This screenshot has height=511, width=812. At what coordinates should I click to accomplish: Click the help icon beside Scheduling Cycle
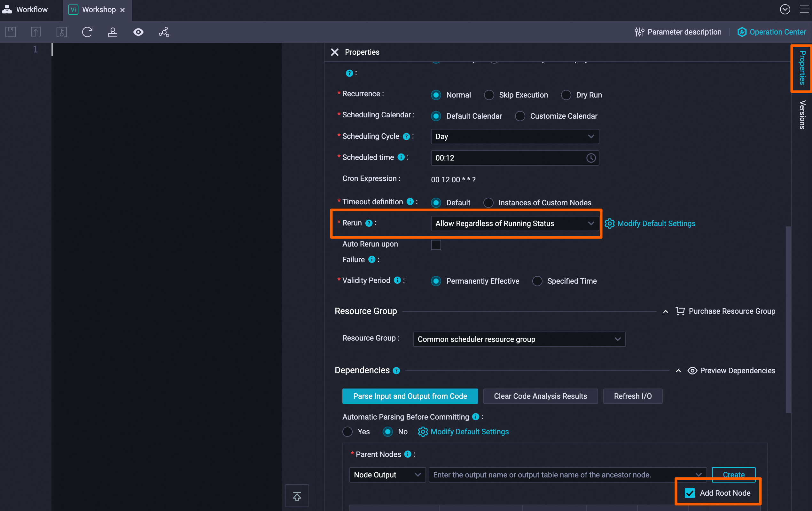[406, 137]
